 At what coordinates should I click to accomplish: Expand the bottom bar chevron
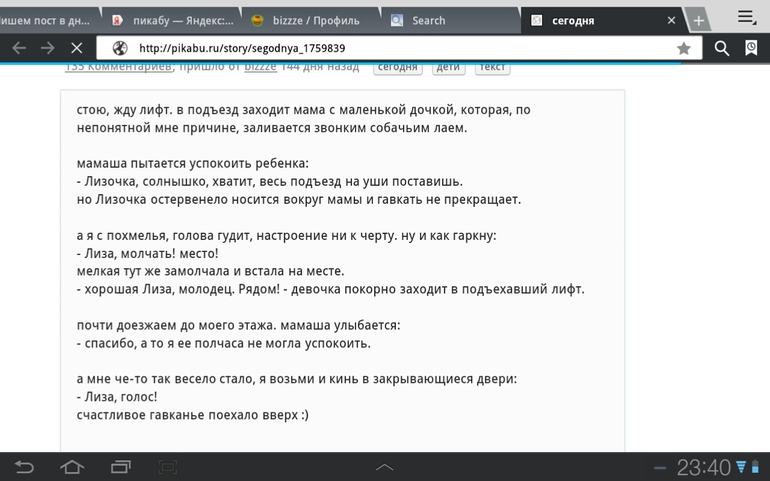[385, 467]
